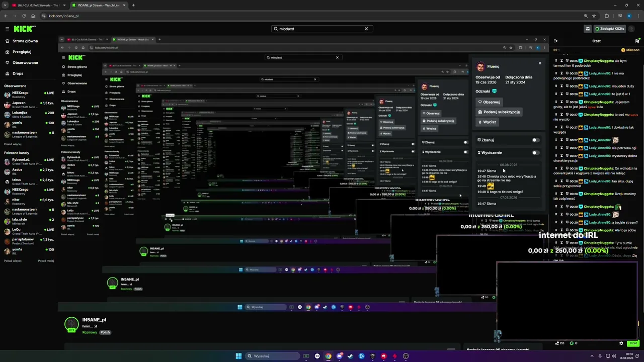Screen dimensions: 644x362
Task: Open the taskbar volume icon
Action: (614, 356)
